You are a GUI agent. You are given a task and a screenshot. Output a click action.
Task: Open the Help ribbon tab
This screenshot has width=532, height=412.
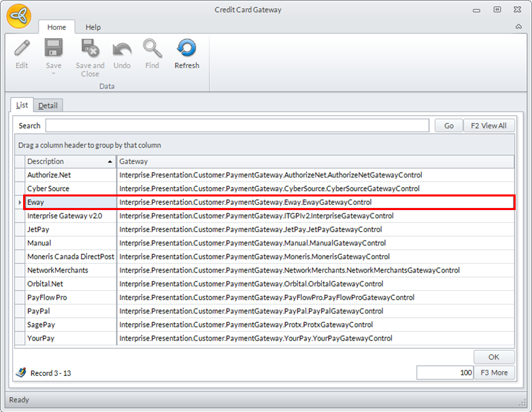pos(93,27)
